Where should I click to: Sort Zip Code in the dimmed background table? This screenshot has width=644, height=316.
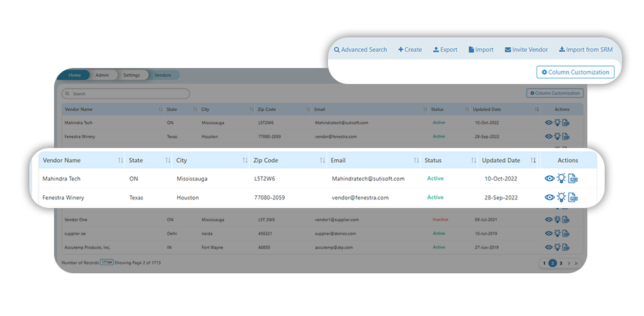308,109
